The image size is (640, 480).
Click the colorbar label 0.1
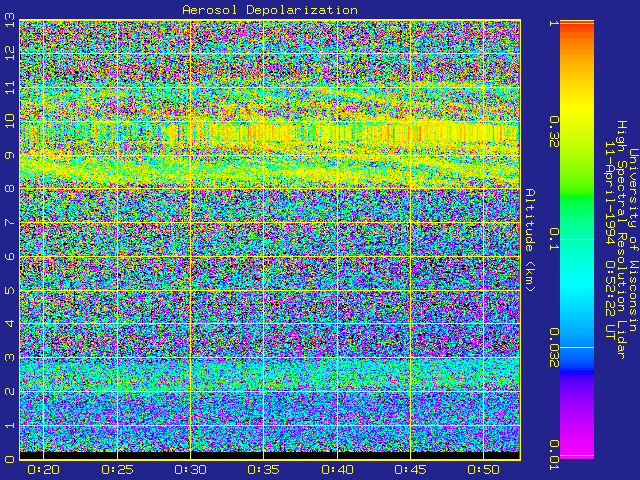554,240
